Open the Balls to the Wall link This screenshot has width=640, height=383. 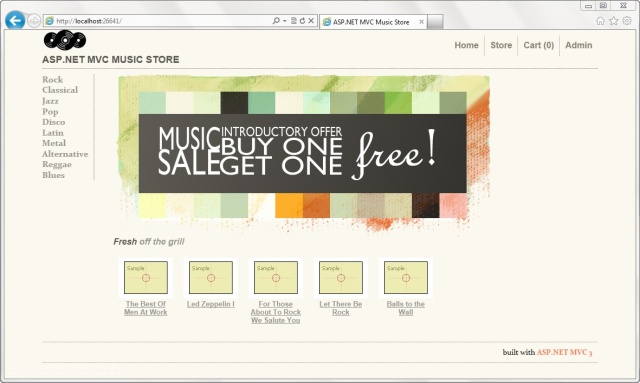(406, 308)
